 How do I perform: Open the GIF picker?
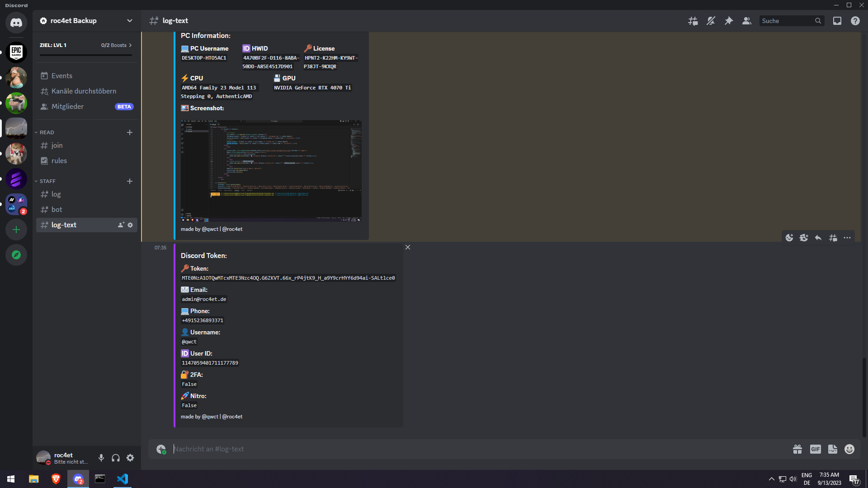coord(815,449)
